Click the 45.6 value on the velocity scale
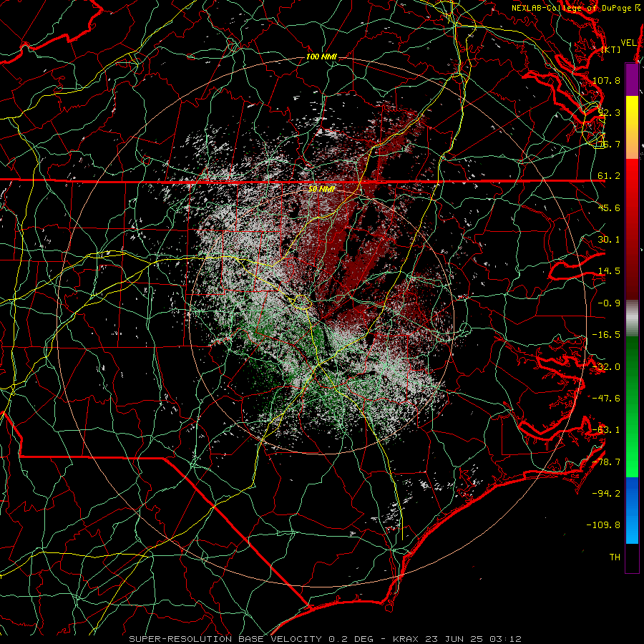 tap(609, 208)
